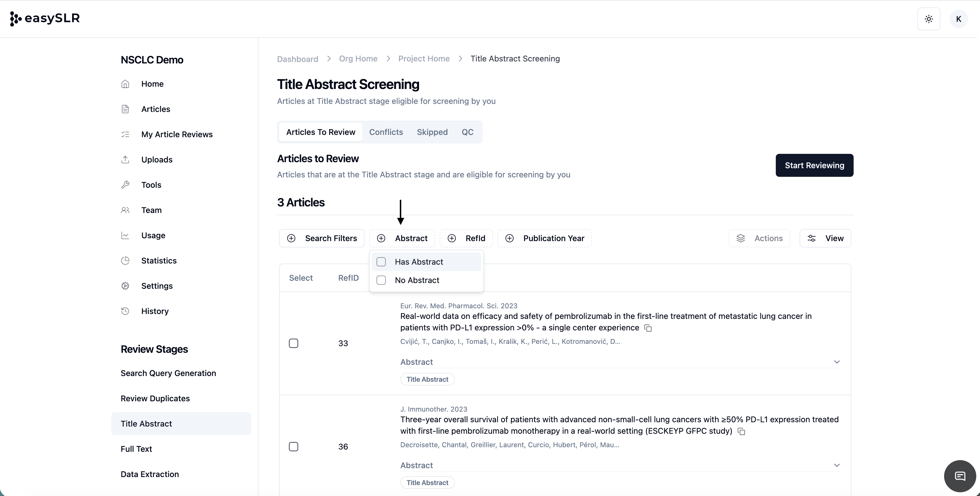Screen dimensions: 980x496
Task: Check the Has Abstract filter option
Action: coord(381,262)
